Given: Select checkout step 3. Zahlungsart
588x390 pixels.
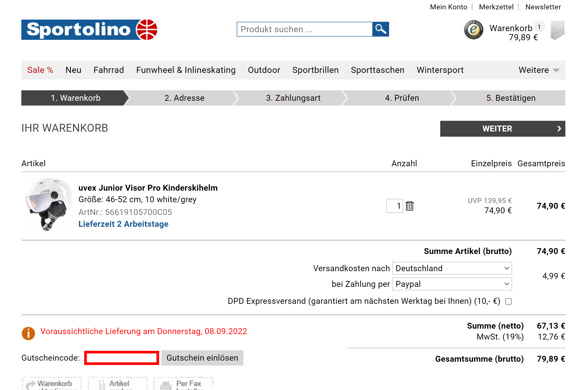Looking at the screenshot, I should click(293, 98).
